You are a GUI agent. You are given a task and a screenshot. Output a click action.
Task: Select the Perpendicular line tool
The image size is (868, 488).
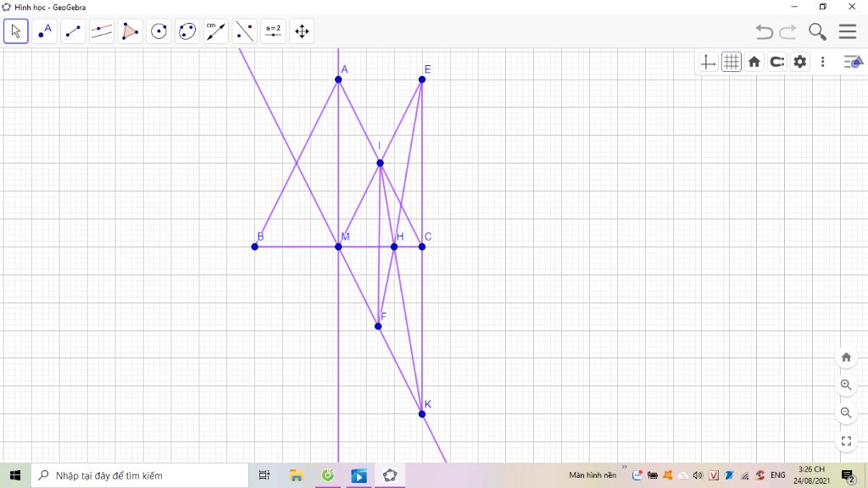(x=102, y=31)
